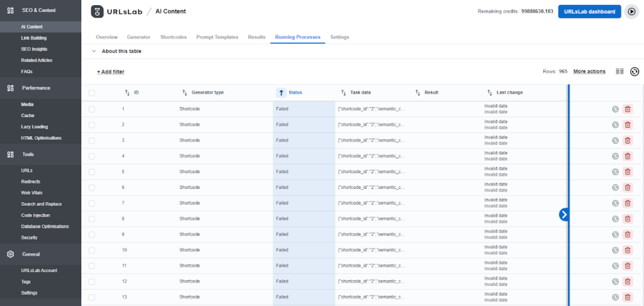Click the regenerate icon for row 2
Image resolution: width=644 pixels, height=306 pixels.
615,125
